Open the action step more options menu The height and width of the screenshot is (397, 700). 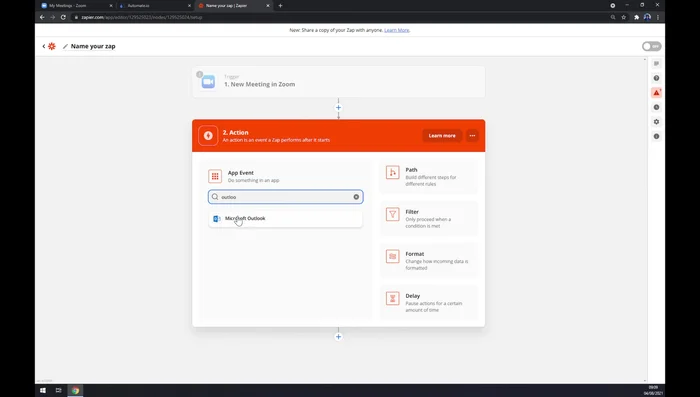(x=472, y=136)
